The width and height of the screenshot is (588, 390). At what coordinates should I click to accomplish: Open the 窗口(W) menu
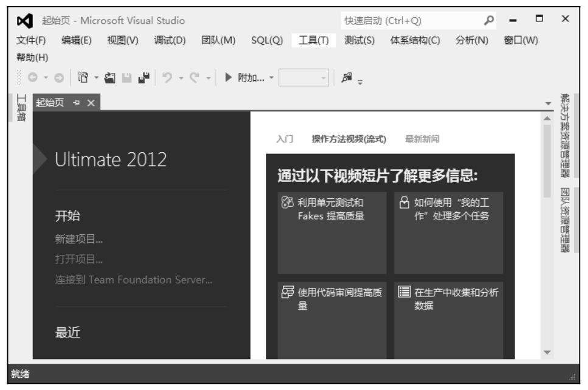520,40
